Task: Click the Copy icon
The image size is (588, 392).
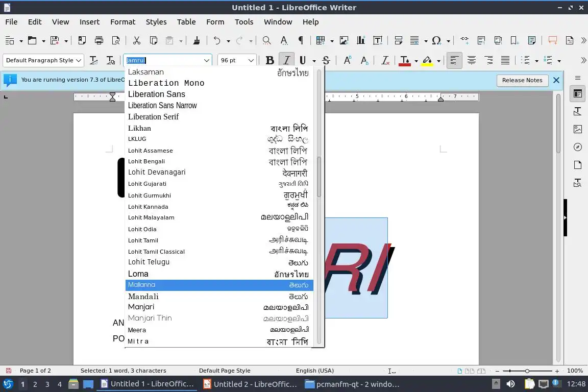Action: pos(153,40)
